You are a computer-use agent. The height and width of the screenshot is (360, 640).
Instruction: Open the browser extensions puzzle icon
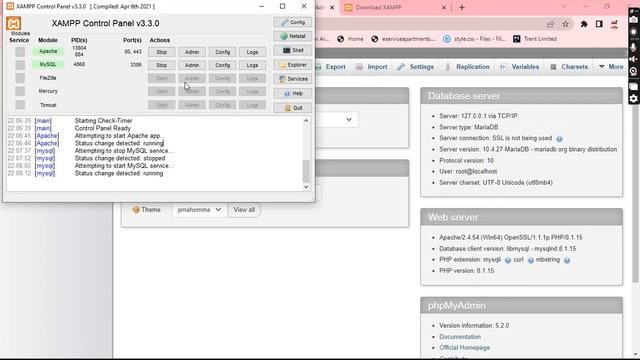(584, 24)
